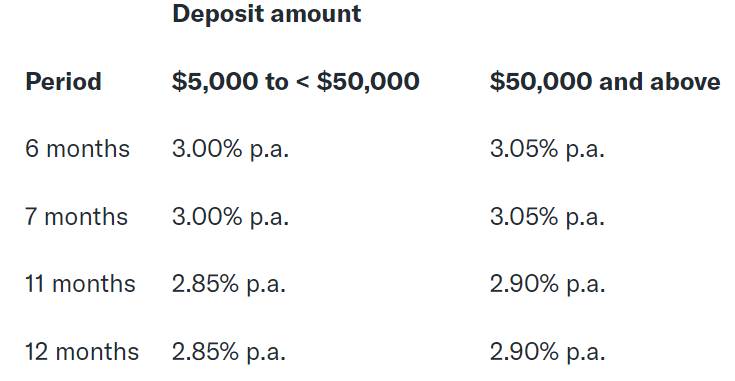
Task: Click the 7 months row label
Action: [x=76, y=217]
